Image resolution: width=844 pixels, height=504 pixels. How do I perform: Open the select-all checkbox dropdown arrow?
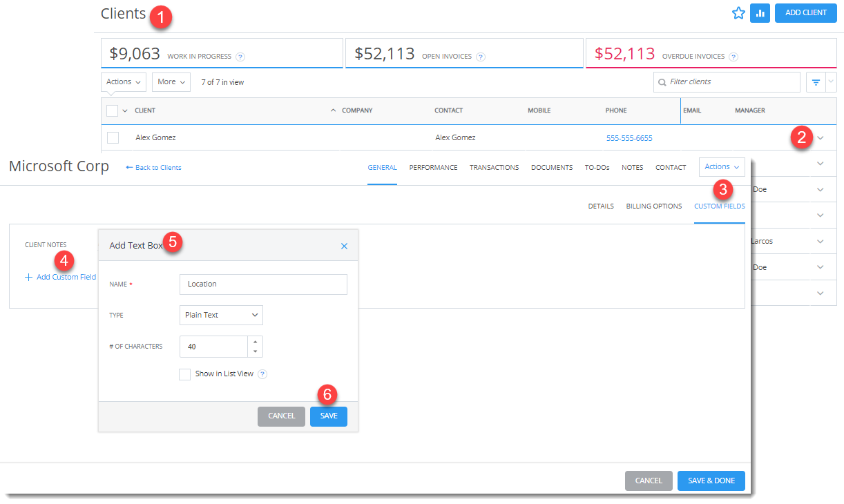[125, 110]
